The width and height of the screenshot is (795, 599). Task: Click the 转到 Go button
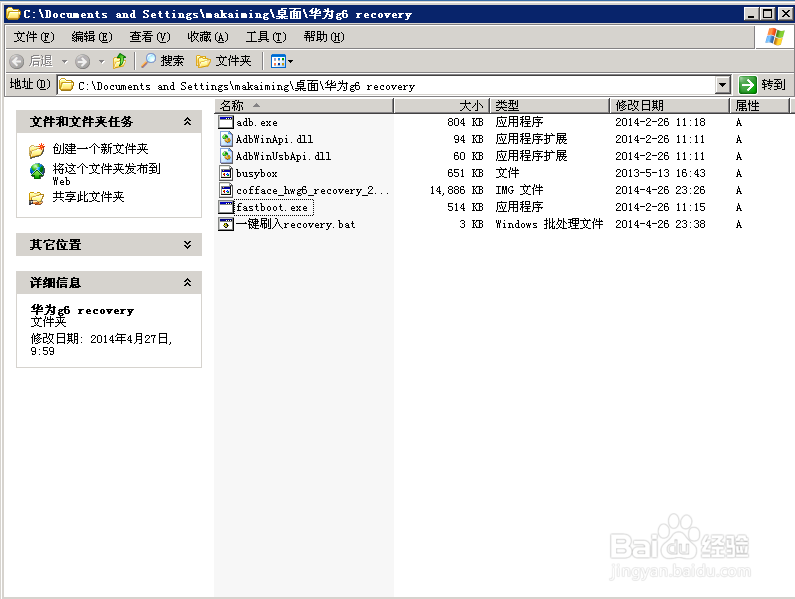(763, 85)
